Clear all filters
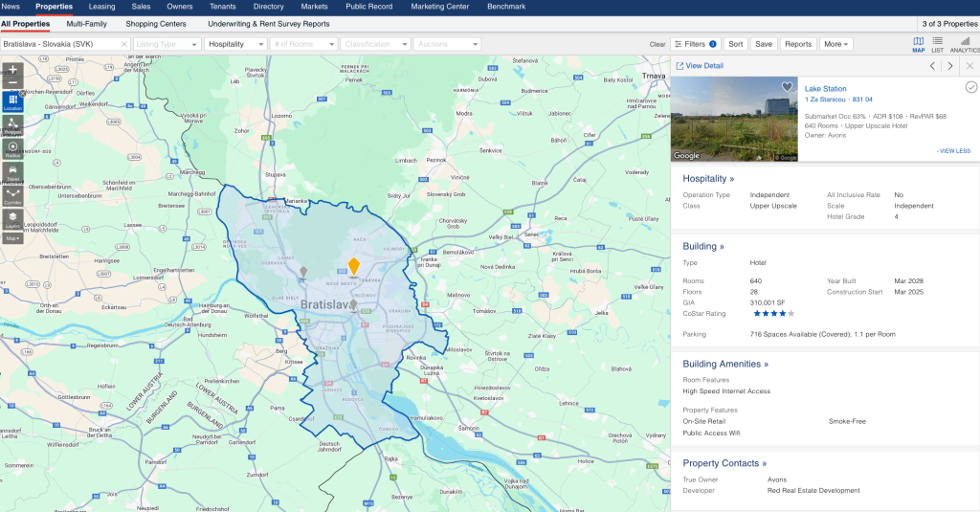This screenshot has height=512, width=980. (657, 44)
